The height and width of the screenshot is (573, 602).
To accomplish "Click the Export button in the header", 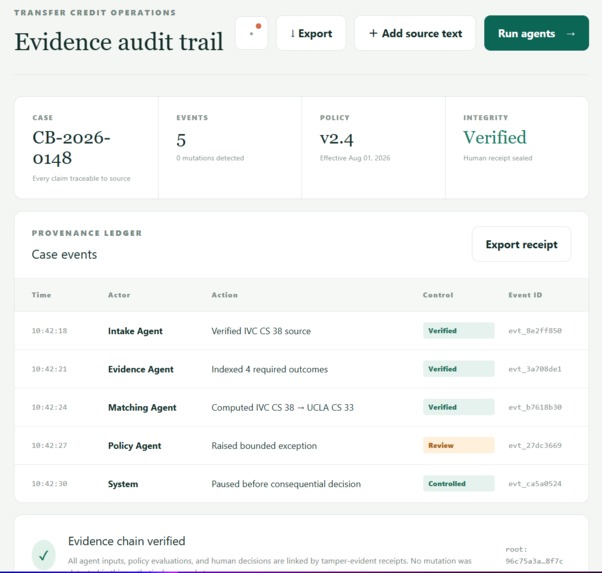I will pos(311,33).
